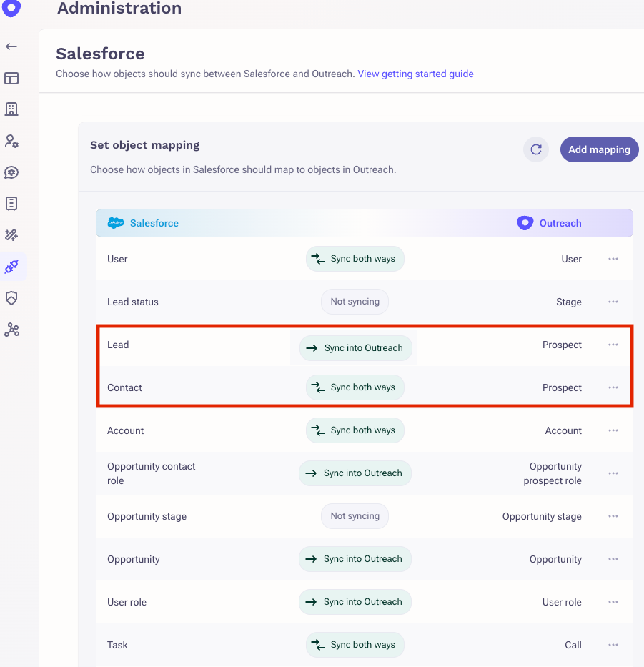This screenshot has width=644, height=667.
Task: Open more options for Opportunity stage row
Action: pyautogui.click(x=613, y=516)
